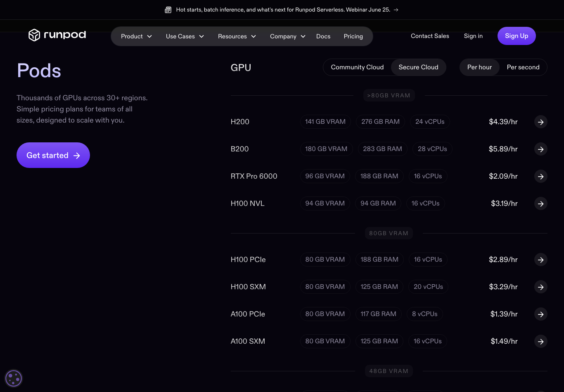Click Sign in
Viewport: 564px width, 392px height.
tap(473, 36)
